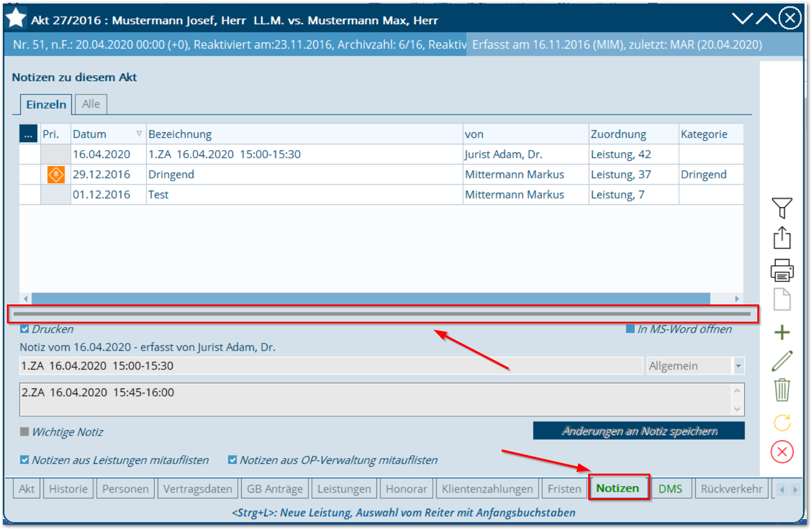Click the column chooser '...' header button

[x=28, y=134]
